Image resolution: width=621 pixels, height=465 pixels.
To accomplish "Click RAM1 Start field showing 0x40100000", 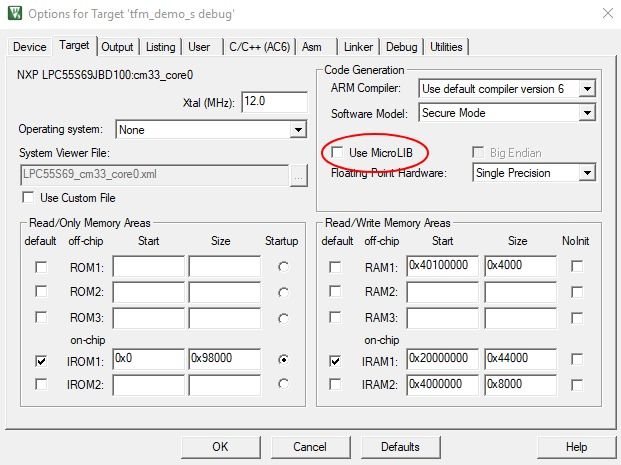I will 442,265.
